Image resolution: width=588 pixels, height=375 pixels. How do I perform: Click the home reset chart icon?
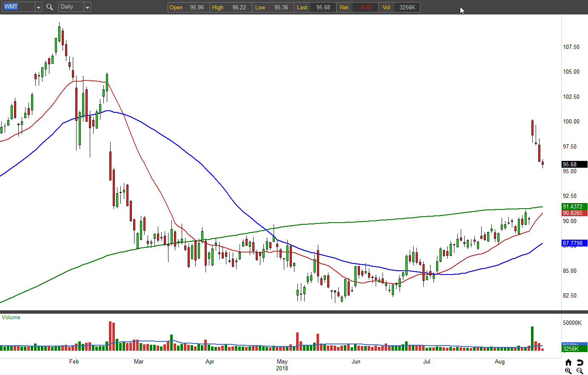(568, 363)
